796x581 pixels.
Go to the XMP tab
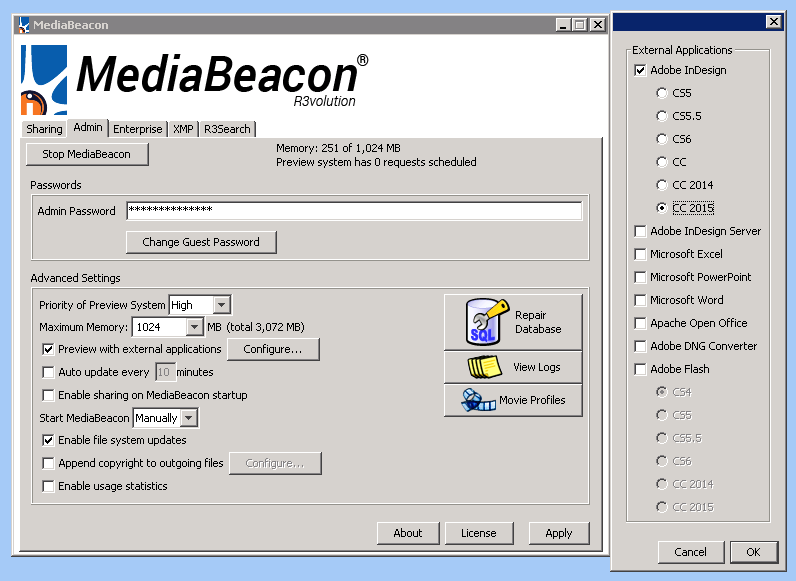[183, 129]
